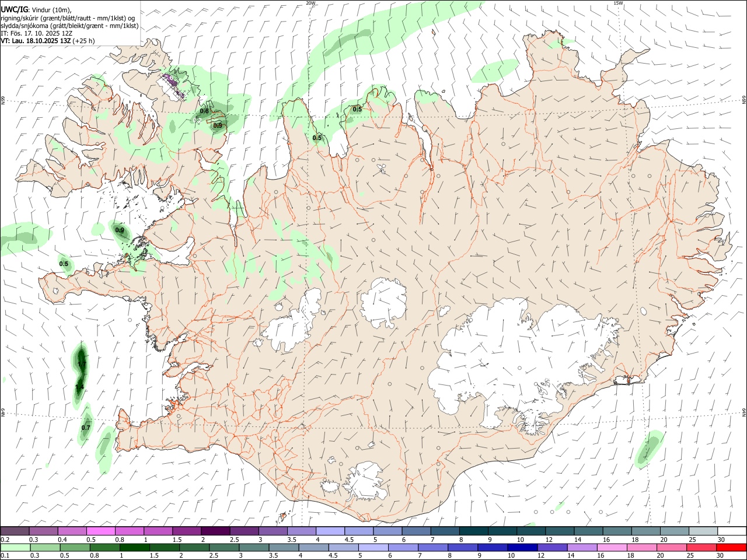Click the '3.5' label in the upper legend row
Image resolution: width=747 pixels, height=560 pixels.
point(292,540)
